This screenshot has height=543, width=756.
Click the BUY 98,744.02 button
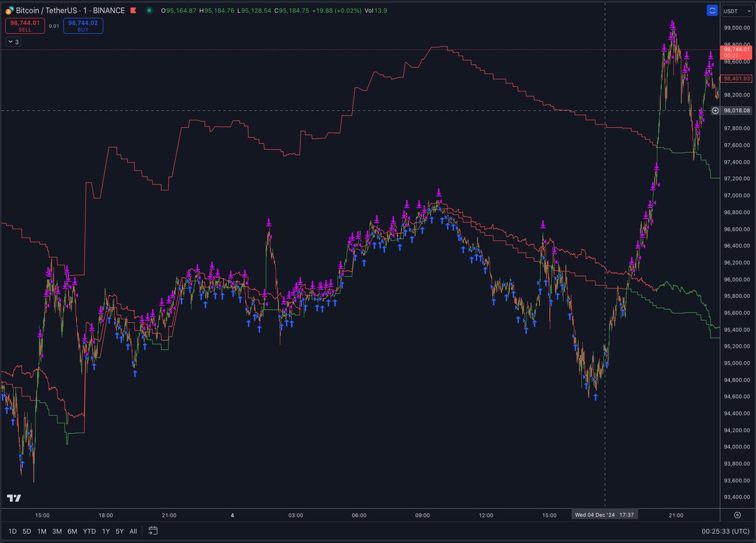[x=83, y=26]
